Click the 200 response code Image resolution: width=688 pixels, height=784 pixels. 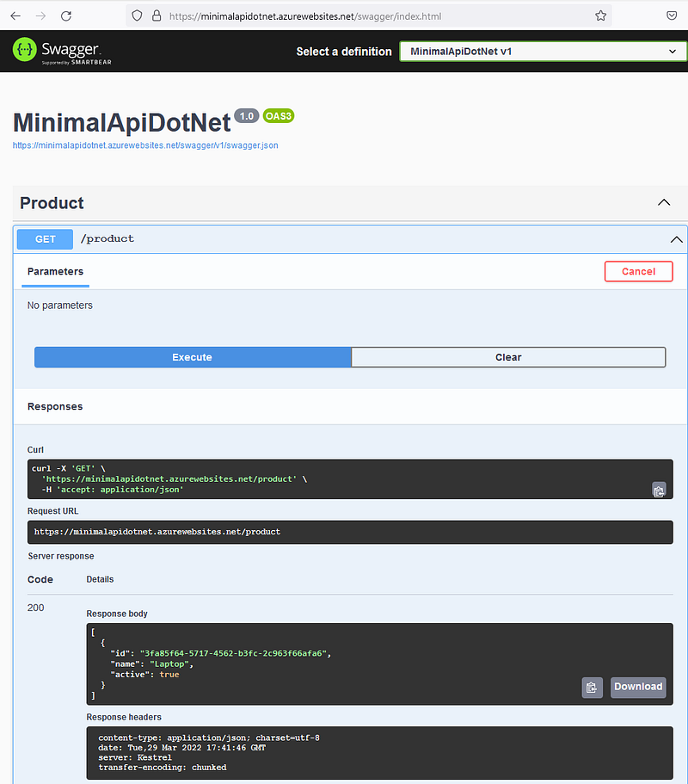click(35, 608)
